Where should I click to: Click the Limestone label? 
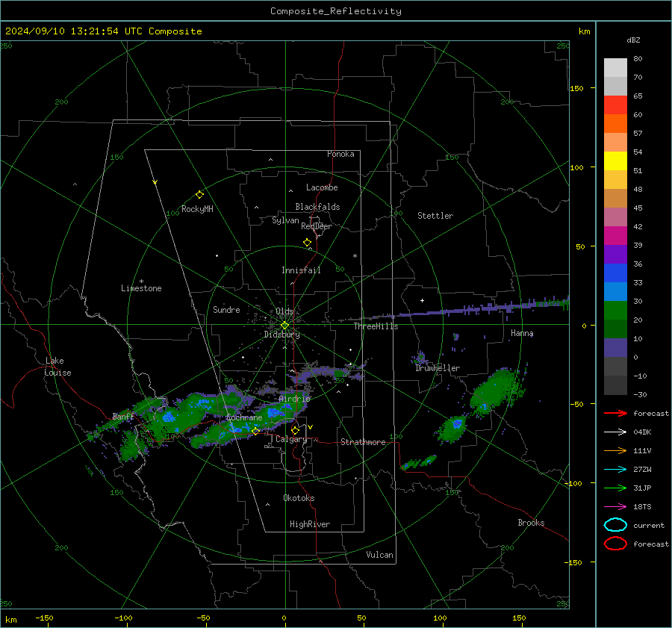point(141,288)
